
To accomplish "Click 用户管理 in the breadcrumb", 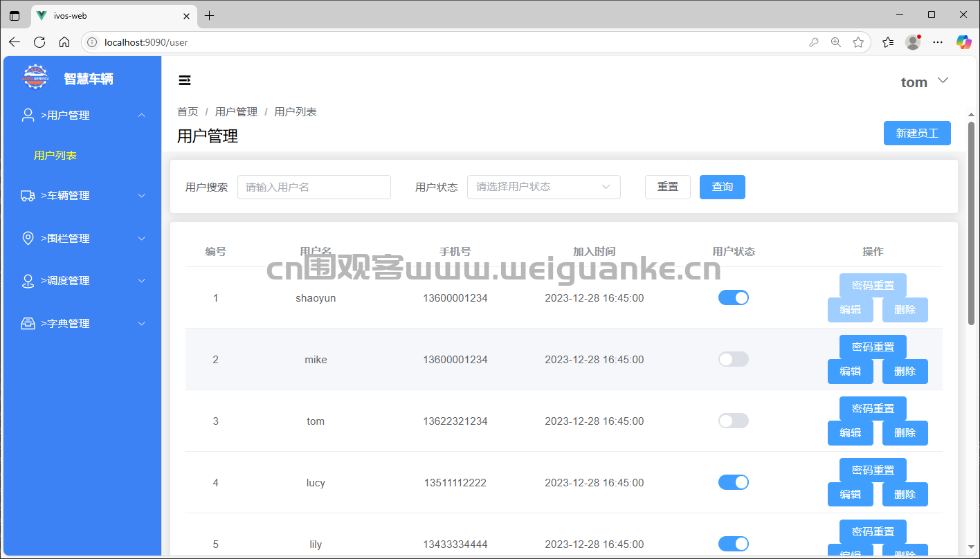I will [x=236, y=112].
